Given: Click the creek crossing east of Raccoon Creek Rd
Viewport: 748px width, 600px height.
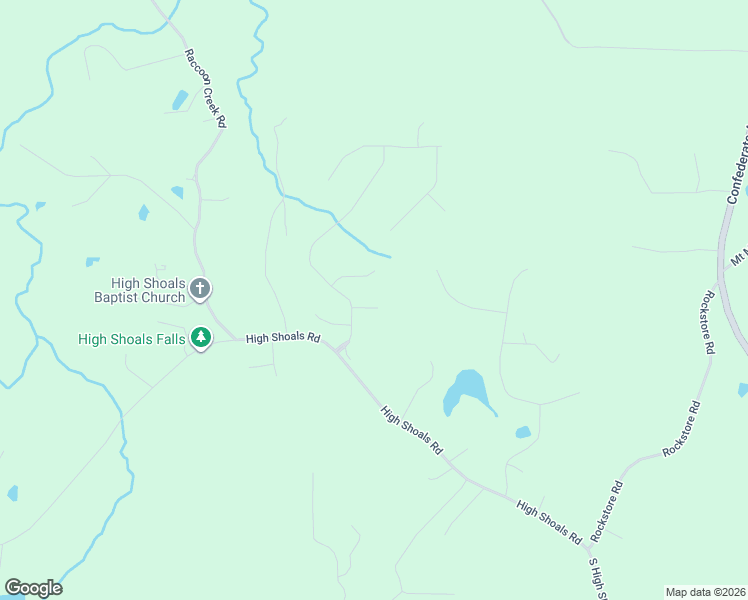Looking at the screenshot, I should click(284, 195).
